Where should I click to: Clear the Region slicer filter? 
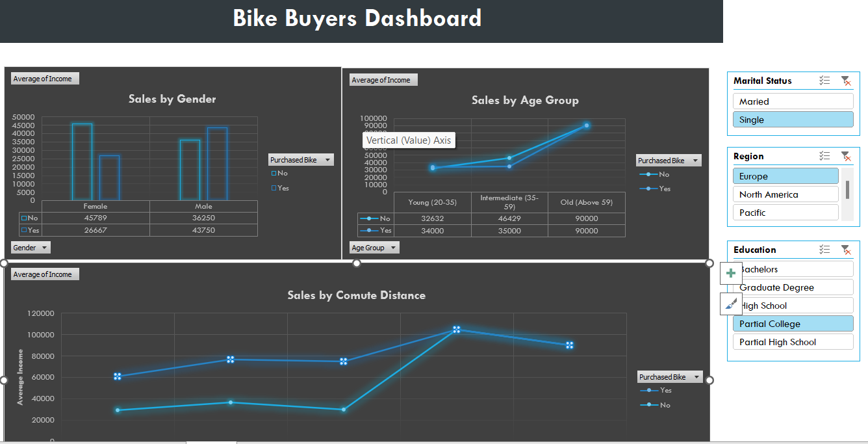[845, 156]
